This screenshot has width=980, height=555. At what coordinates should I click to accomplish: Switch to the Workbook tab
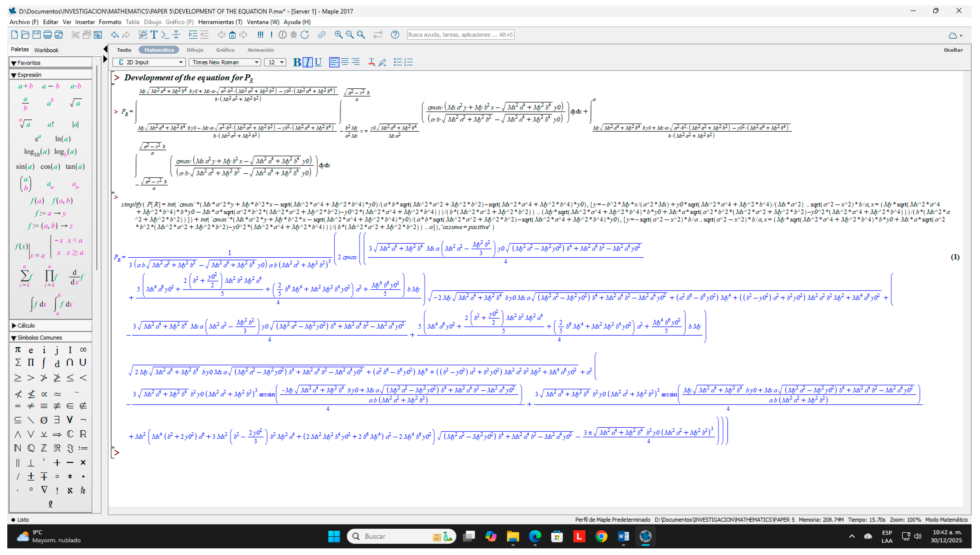46,50
